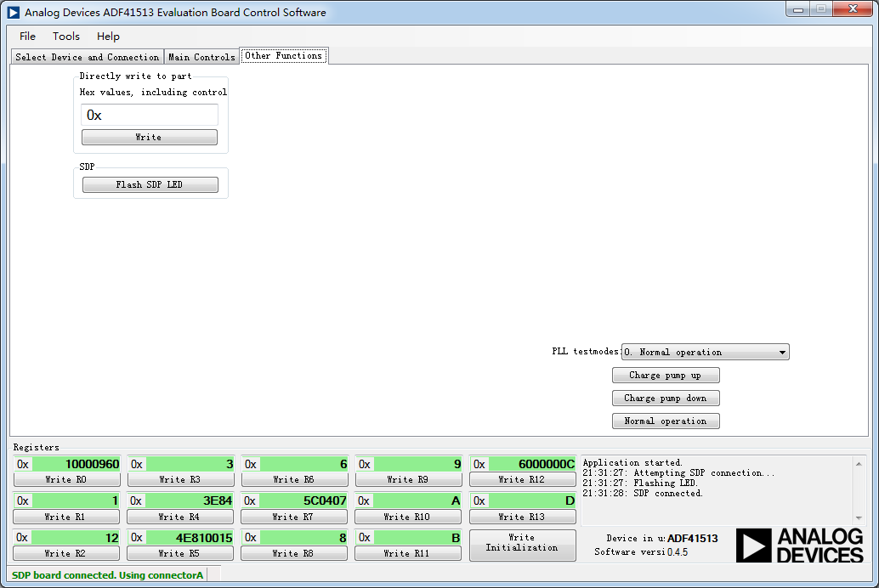Write register R5
Screen dimensions: 879x588
point(179,552)
